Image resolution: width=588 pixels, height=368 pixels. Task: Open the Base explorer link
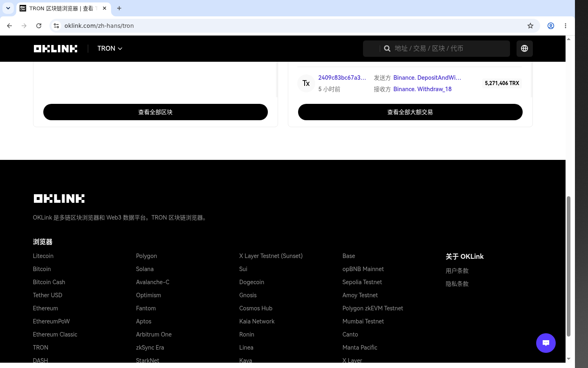pos(349,256)
